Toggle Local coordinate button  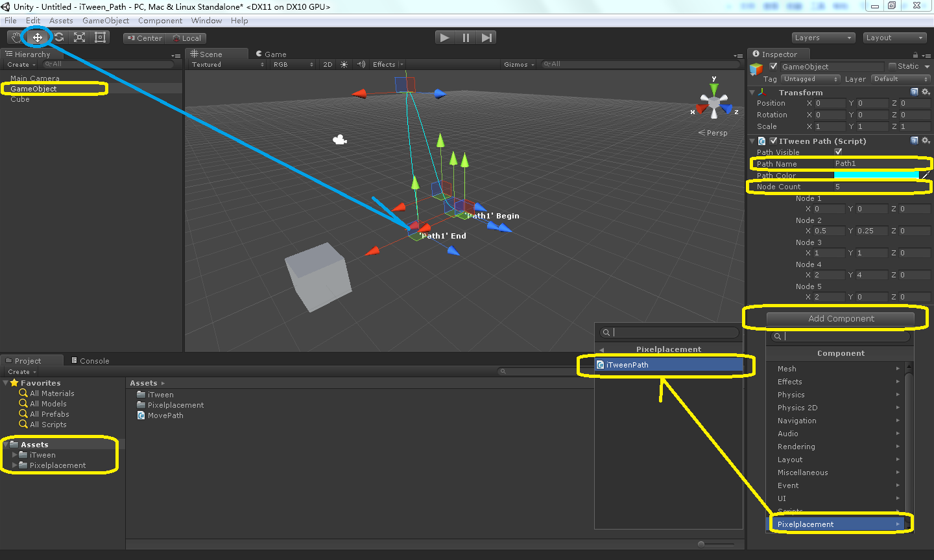[x=186, y=38]
